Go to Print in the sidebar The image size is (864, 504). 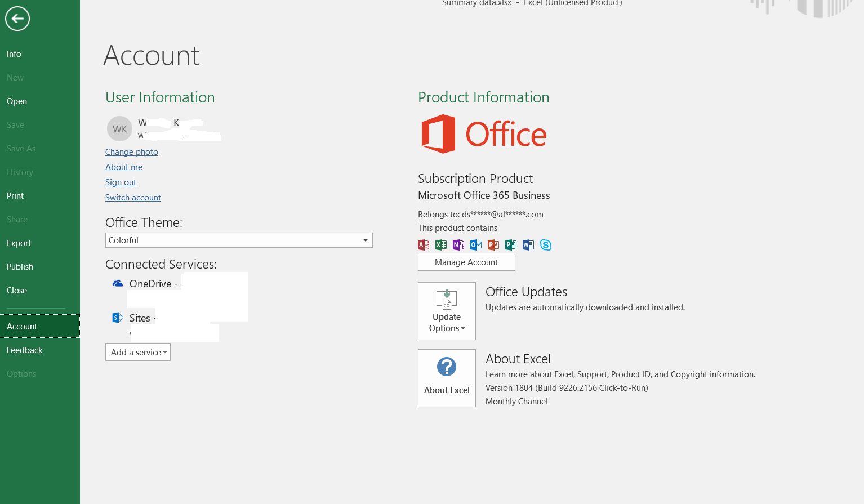point(40,196)
